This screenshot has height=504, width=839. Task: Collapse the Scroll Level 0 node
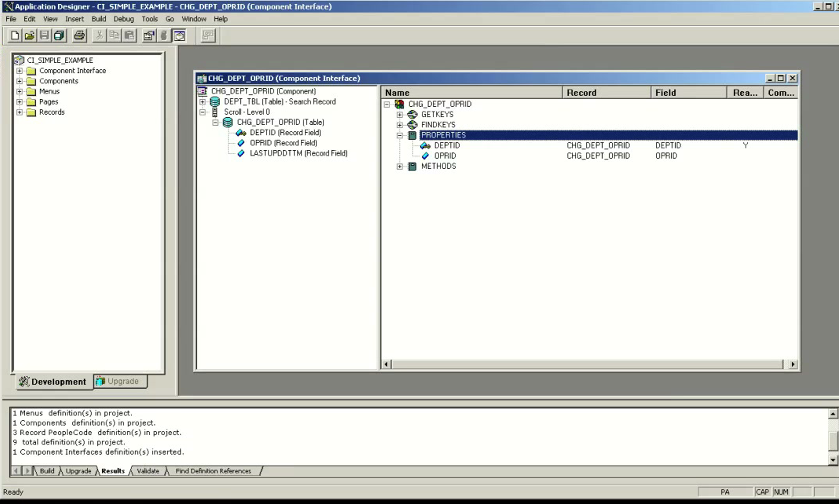tap(203, 112)
